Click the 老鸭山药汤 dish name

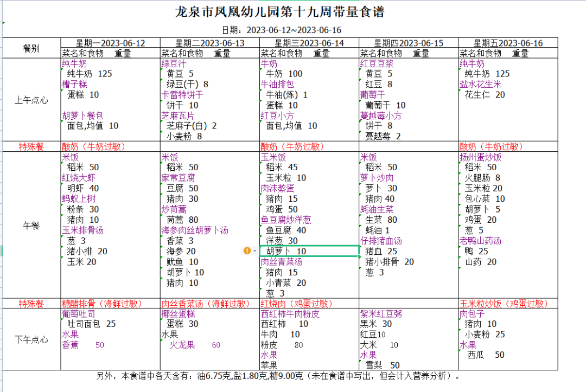coord(480,241)
